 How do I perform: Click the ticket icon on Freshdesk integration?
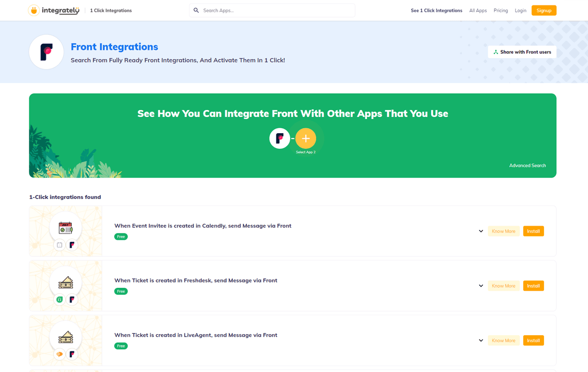[66, 282]
